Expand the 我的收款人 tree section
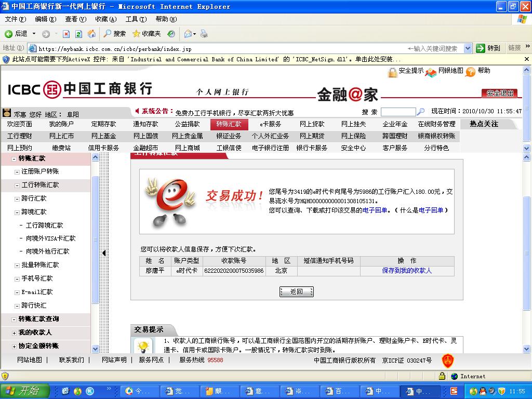This screenshot has width=532, height=399. point(14,332)
